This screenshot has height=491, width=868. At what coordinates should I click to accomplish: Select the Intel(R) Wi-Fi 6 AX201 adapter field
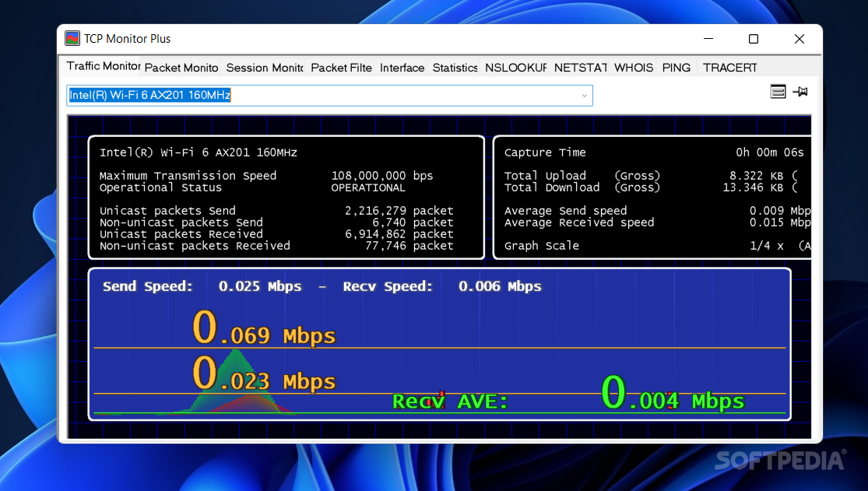tap(329, 95)
